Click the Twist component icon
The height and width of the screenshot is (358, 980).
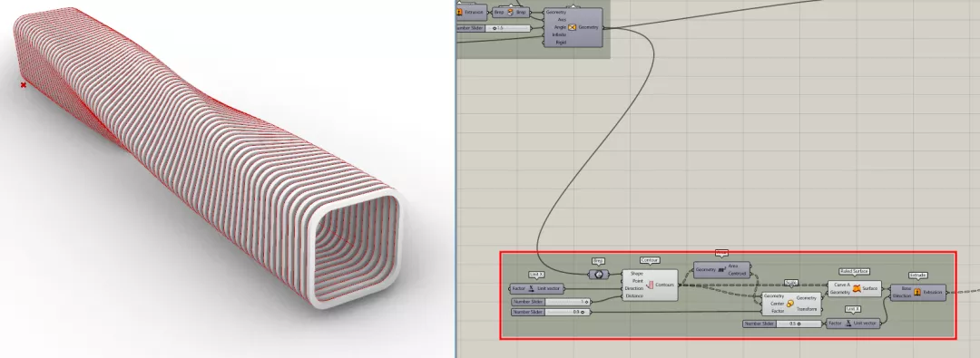(572, 27)
